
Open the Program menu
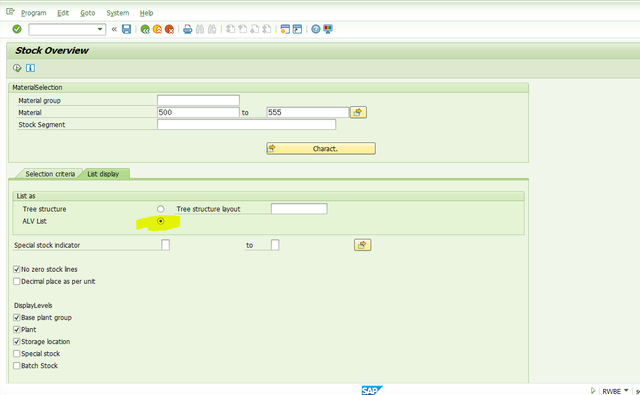point(33,13)
